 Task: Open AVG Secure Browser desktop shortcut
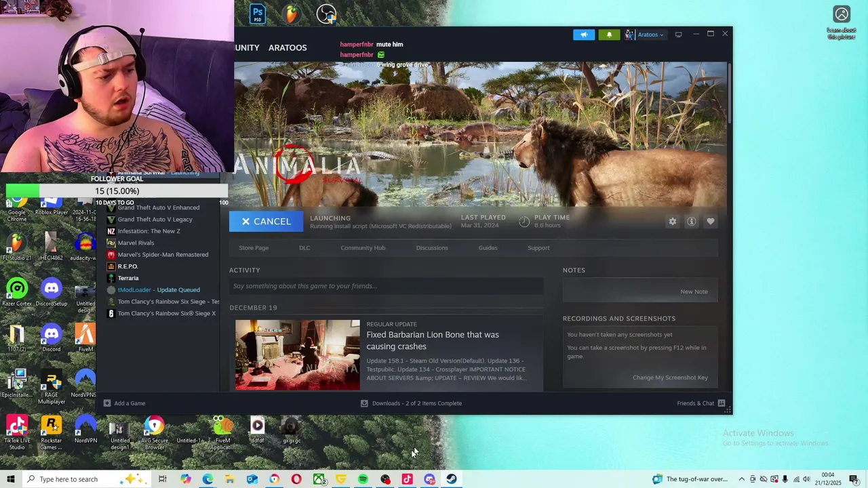pyautogui.click(x=155, y=432)
